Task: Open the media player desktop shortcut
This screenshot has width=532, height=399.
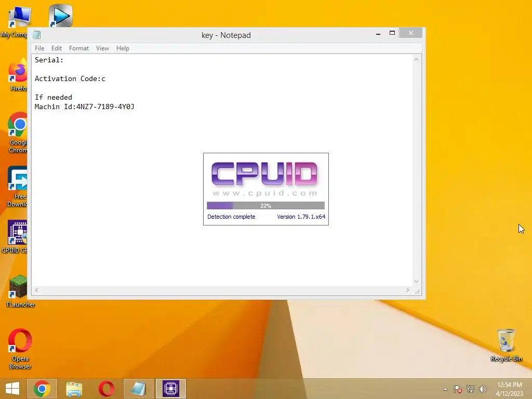Action: point(60,16)
